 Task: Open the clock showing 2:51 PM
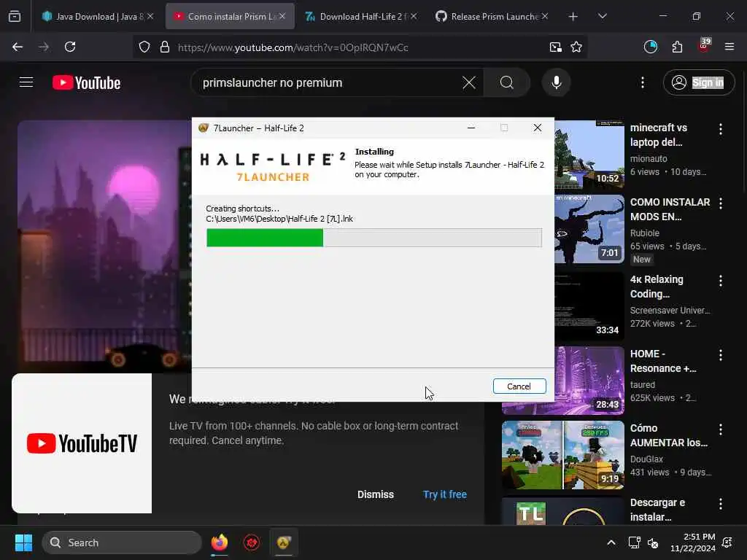[692, 542]
